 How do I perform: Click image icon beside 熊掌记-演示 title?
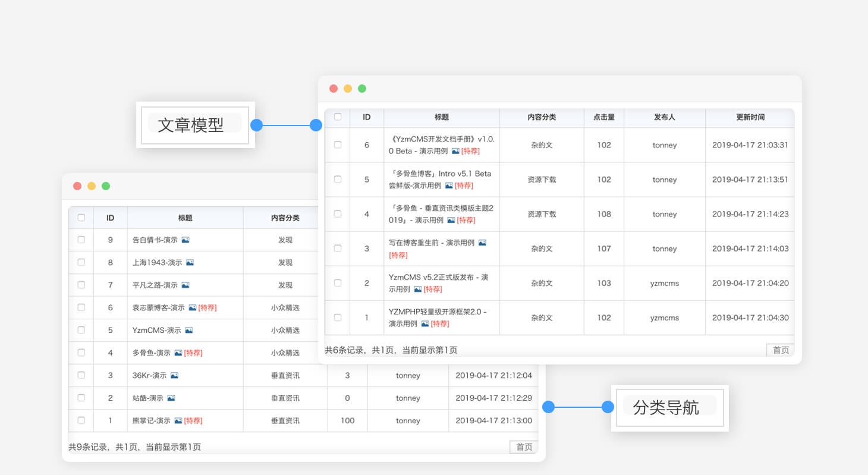pyautogui.click(x=178, y=421)
